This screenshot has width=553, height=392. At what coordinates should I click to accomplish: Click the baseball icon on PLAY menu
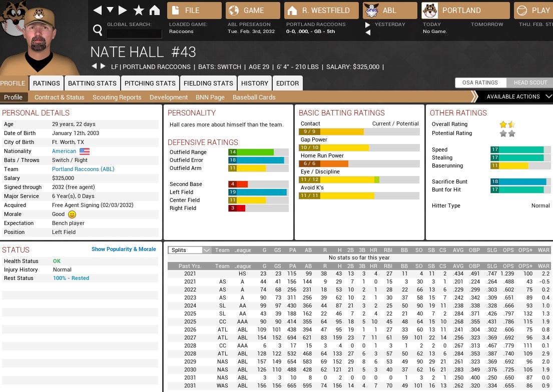521,10
